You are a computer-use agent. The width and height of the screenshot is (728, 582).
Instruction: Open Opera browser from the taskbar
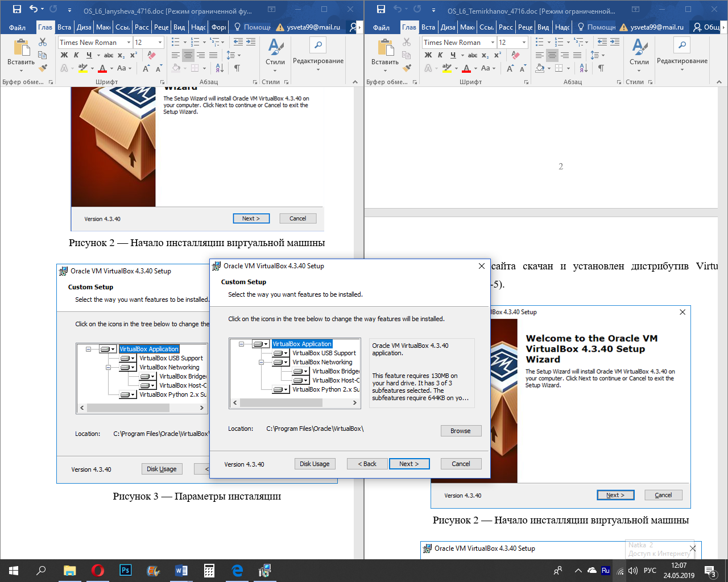(x=98, y=571)
